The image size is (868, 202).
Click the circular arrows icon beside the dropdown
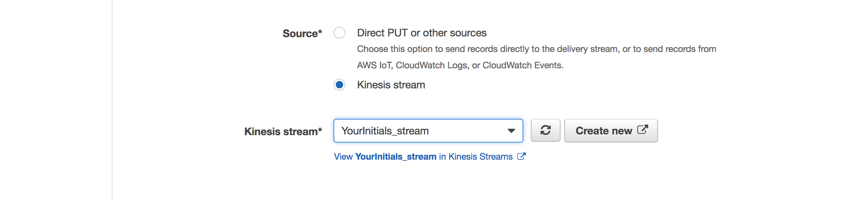pos(546,130)
